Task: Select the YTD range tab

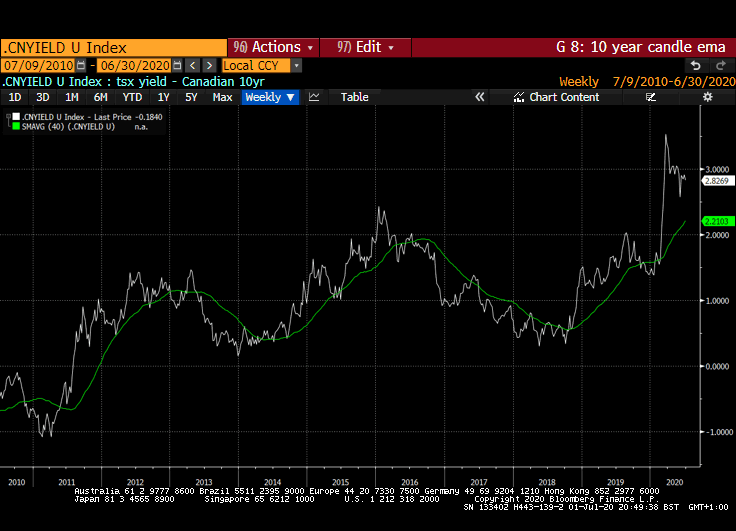Action: [132, 97]
